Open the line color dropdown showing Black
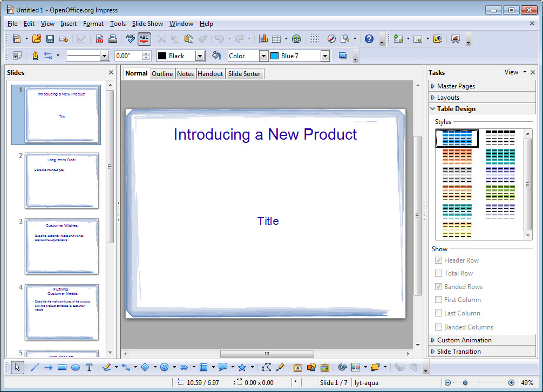 tap(200, 56)
